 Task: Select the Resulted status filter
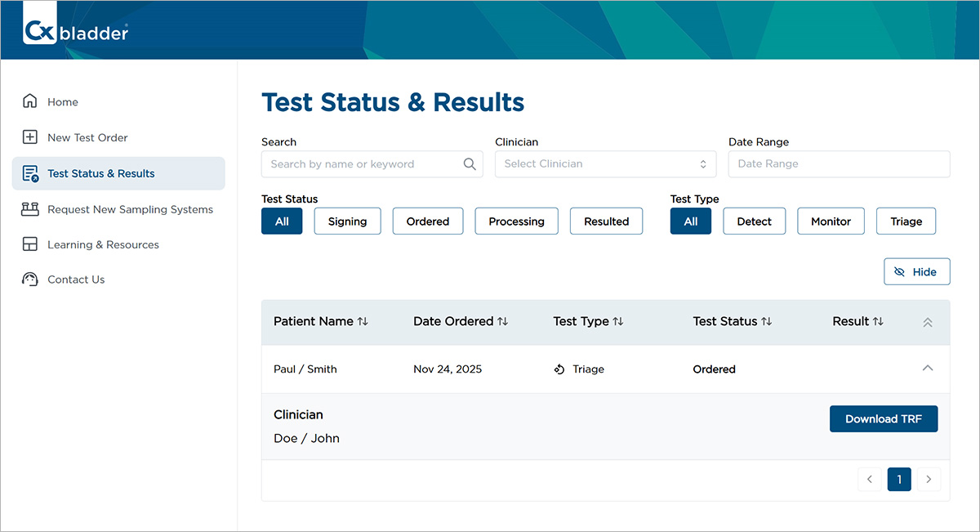[606, 221]
